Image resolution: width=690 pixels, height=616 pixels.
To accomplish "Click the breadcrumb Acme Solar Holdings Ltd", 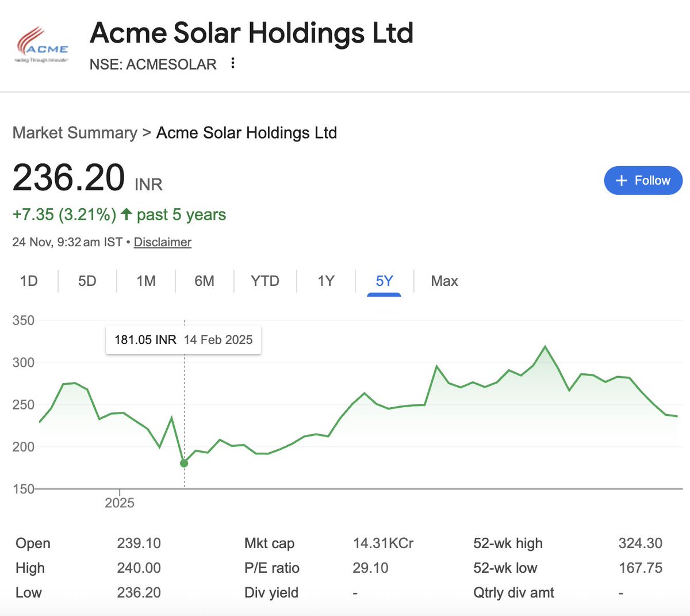I will point(247,133).
